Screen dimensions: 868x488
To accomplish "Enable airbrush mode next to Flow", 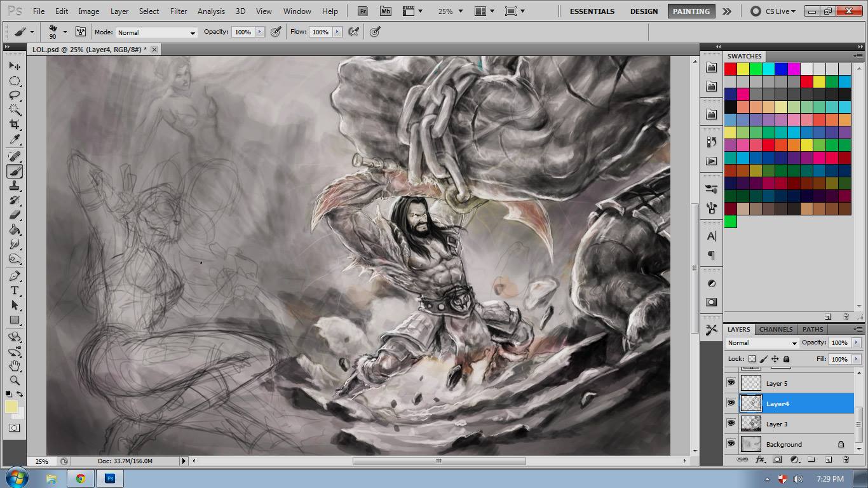I will pyautogui.click(x=354, y=32).
